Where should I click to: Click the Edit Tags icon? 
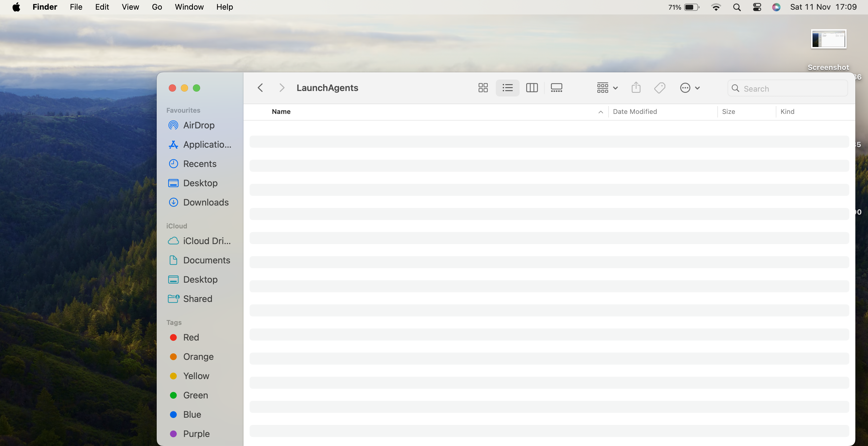click(x=659, y=88)
